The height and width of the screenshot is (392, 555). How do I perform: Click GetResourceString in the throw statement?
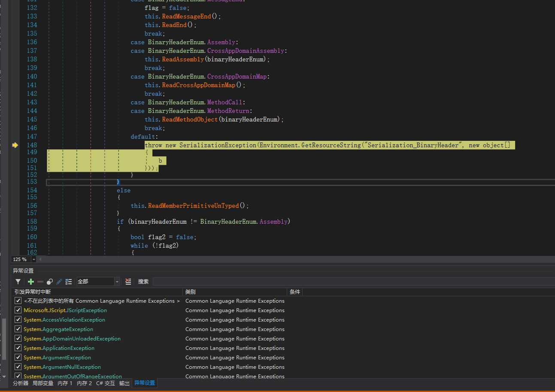pyautogui.click(x=331, y=145)
